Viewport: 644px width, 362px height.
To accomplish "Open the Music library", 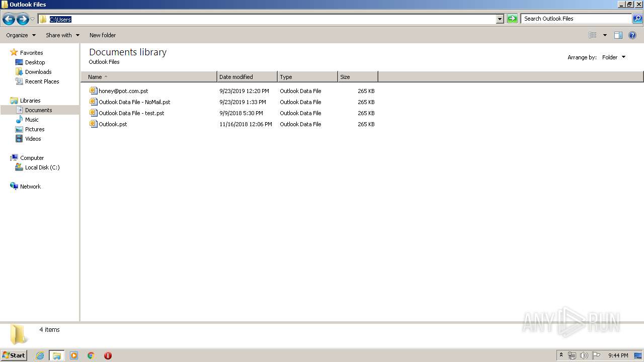I will click(x=32, y=120).
